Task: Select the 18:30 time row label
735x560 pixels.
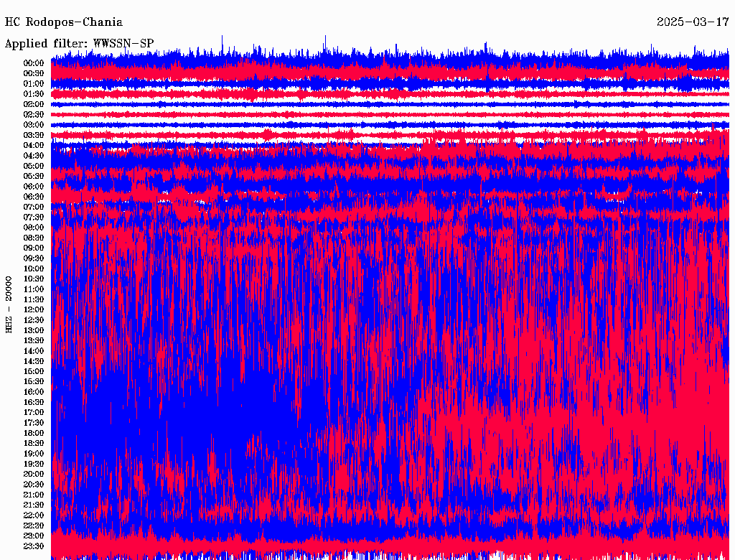Action: pos(34,444)
